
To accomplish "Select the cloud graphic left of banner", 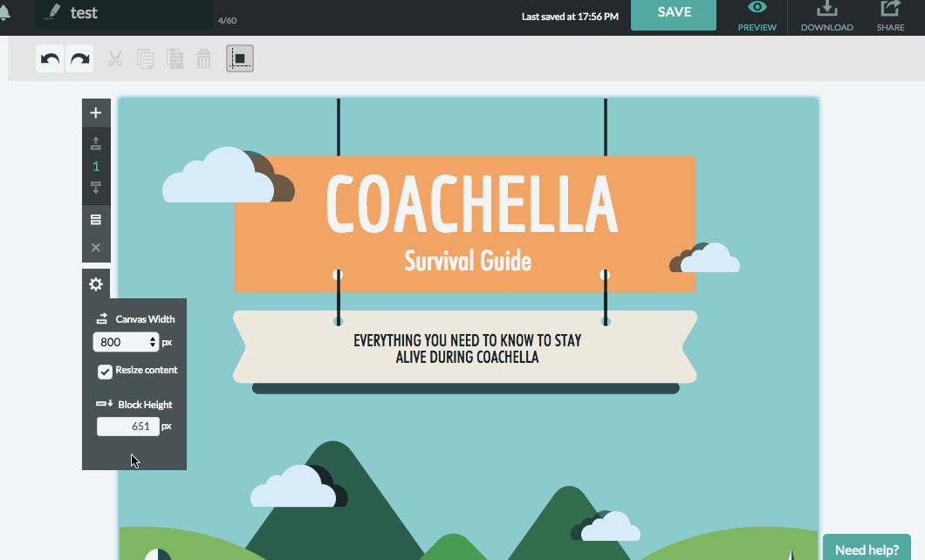I will (x=228, y=175).
